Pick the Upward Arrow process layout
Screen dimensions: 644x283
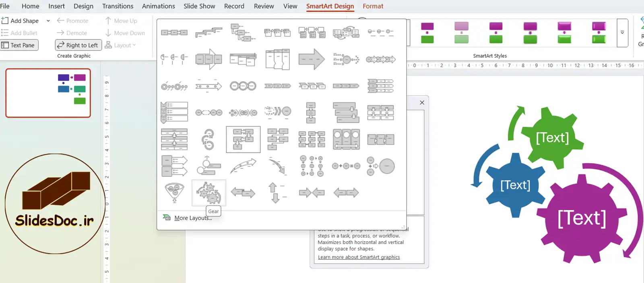pos(243,166)
